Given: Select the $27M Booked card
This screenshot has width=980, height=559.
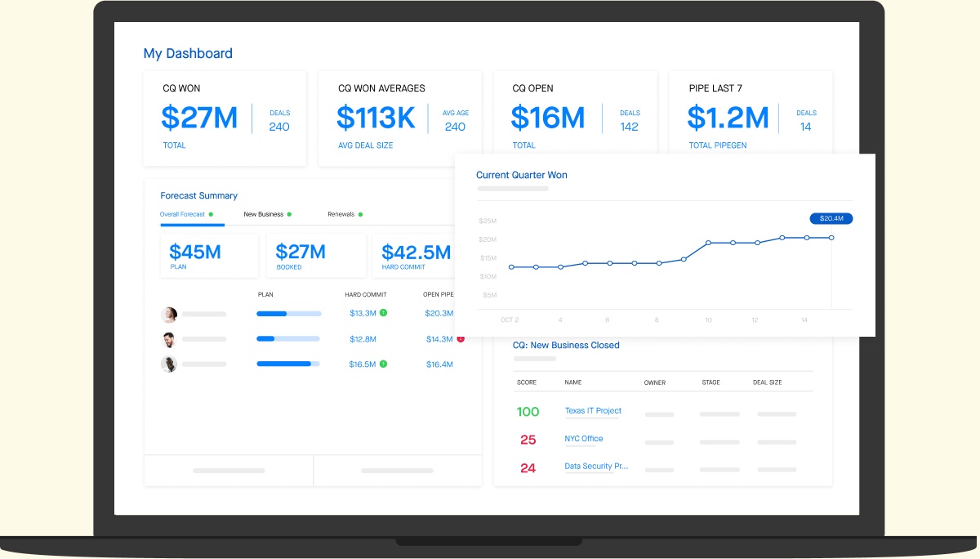Looking at the screenshot, I should (317, 256).
